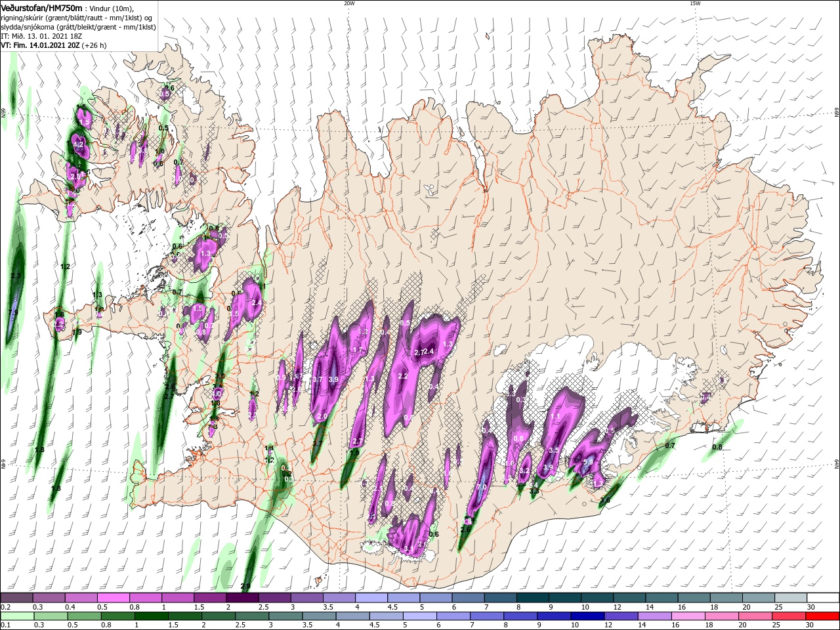Click the 7.0 snowfall value on the south coast
840x630 pixels.
(482, 487)
